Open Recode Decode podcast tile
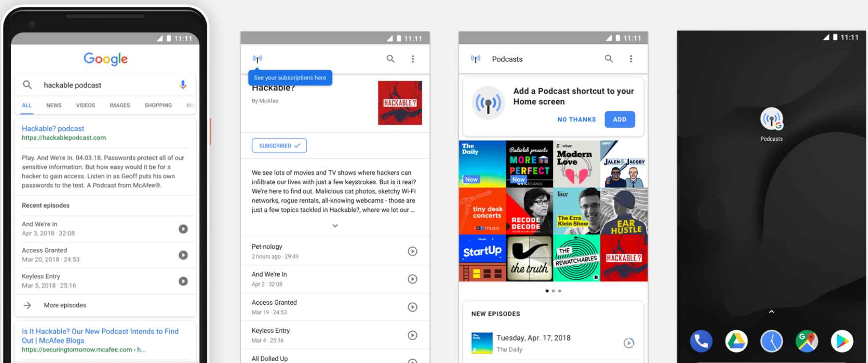The image size is (868, 363). click(530, 211)
